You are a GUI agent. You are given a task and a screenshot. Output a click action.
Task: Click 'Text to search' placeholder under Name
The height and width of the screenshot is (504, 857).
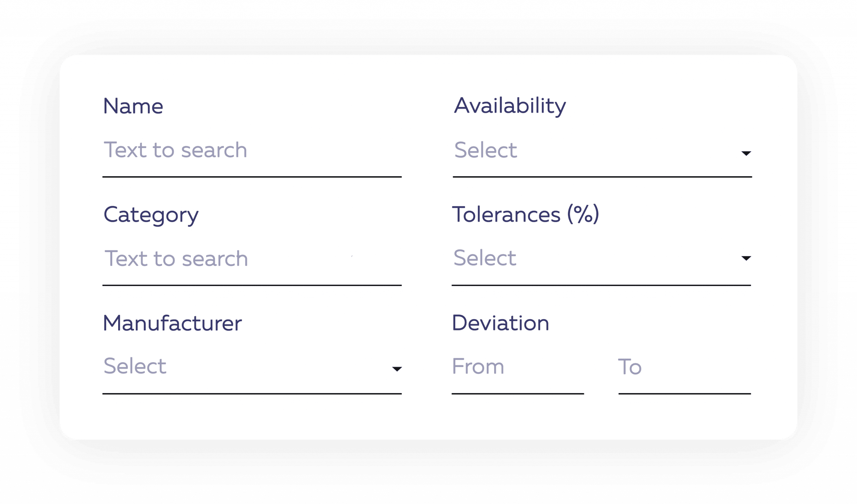coord(175,150)
